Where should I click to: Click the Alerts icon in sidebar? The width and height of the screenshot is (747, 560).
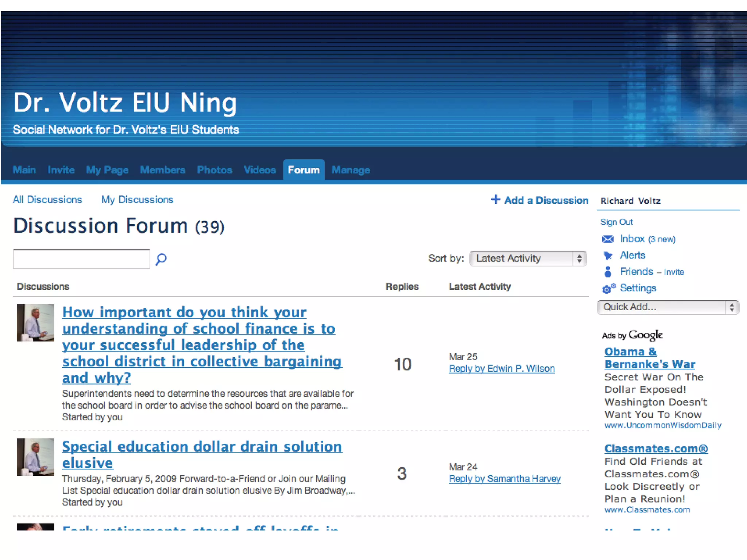click(x=608, y=256)
